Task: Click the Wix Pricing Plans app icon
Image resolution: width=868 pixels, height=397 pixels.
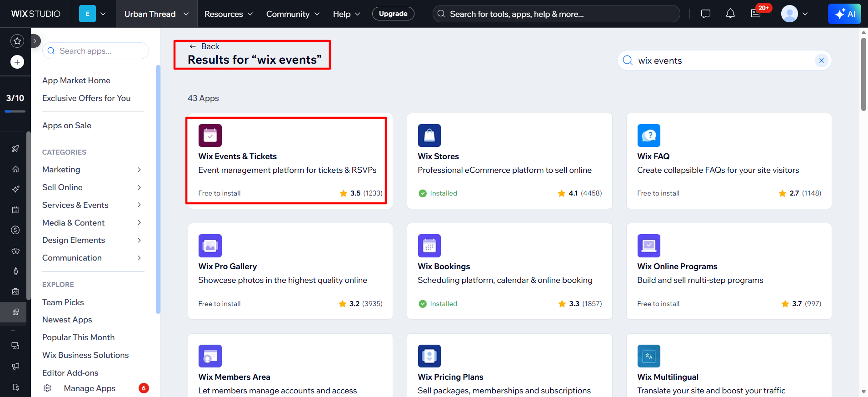Action: pos(429,356)
